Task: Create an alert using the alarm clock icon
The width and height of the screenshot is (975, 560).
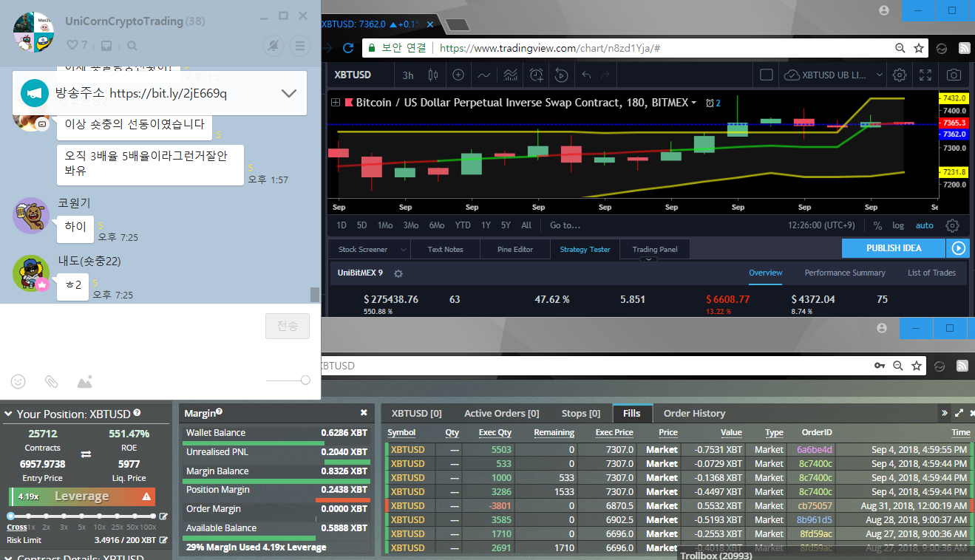Action: tap(536, 75)
